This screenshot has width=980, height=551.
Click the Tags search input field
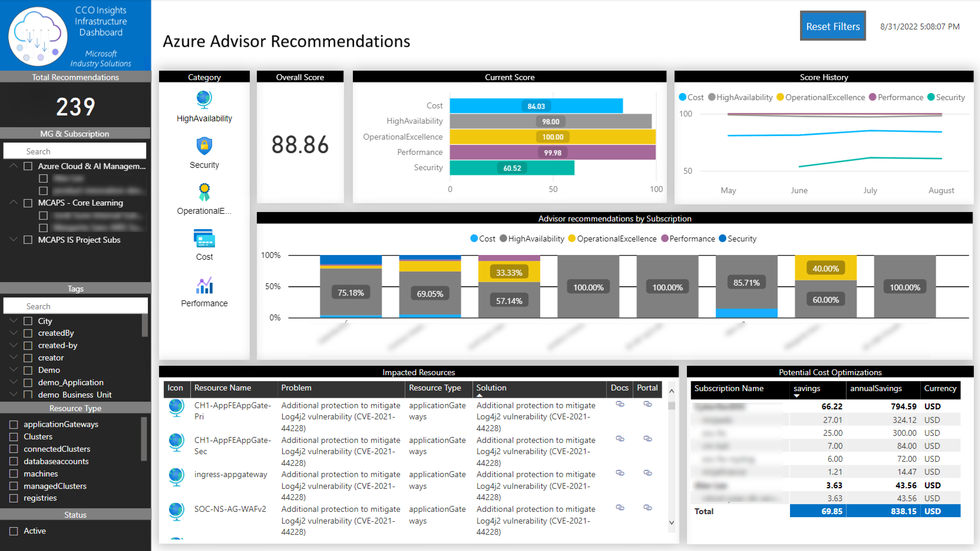tap(75, 306)
